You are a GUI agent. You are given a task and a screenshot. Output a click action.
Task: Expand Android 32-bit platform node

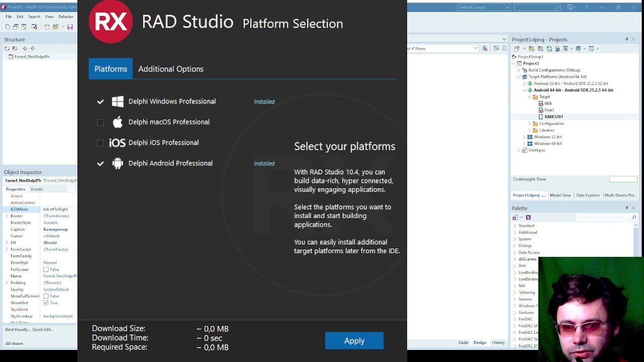point(524,83)
